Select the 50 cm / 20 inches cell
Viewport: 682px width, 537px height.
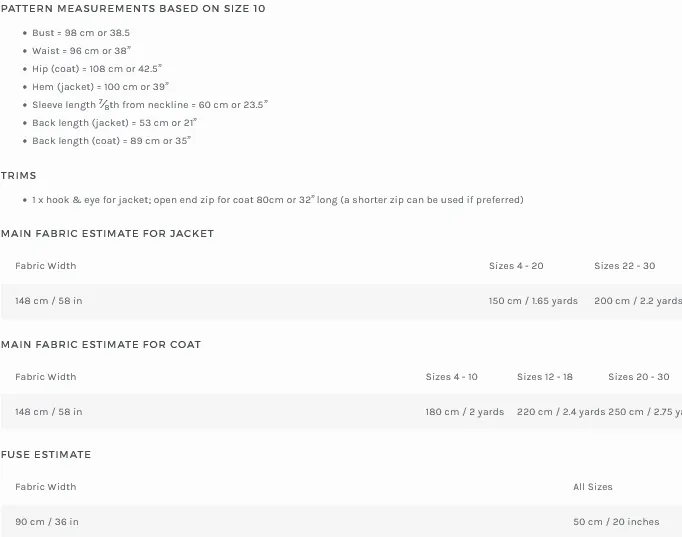pyautogui.click(x=616, y=522)
